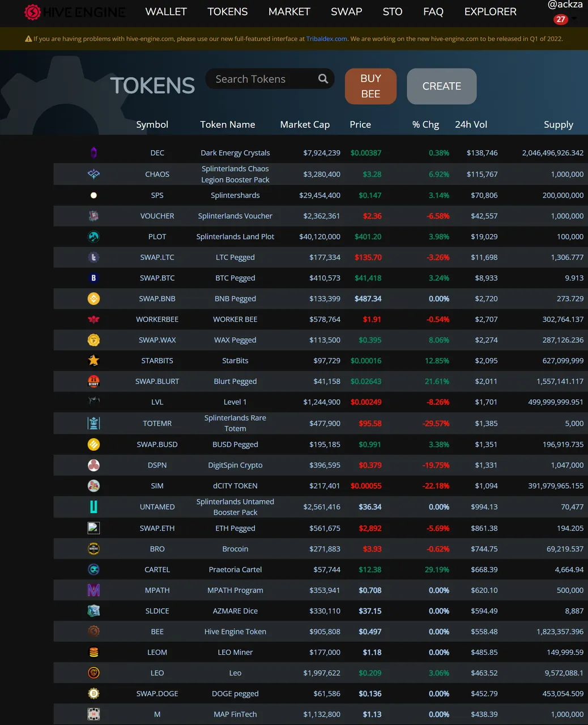
Task: Click the SPS token icon
Action: (93, 195)
